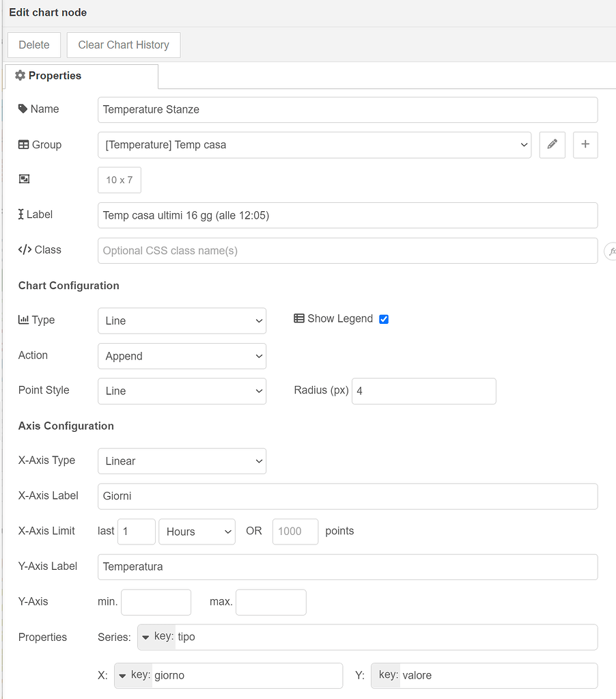This screenshot has width=616, height=699.
Task: Click the 10 x 7 size button
Action: [x=119, y=180]
